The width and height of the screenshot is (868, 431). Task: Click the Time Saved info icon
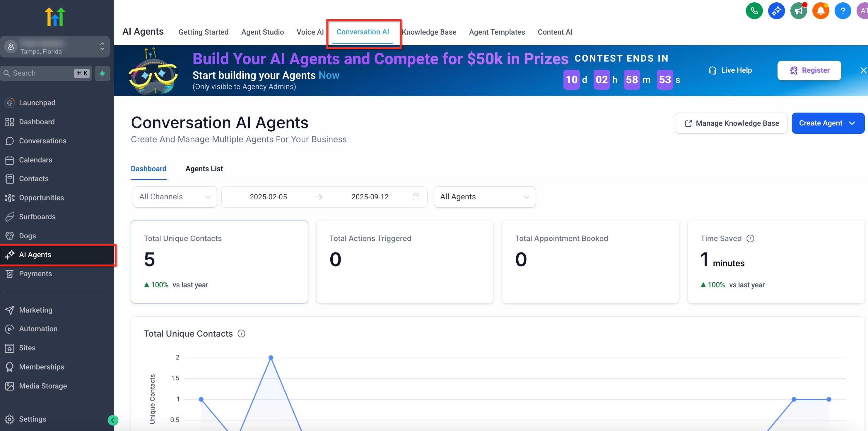click(750, 238)
